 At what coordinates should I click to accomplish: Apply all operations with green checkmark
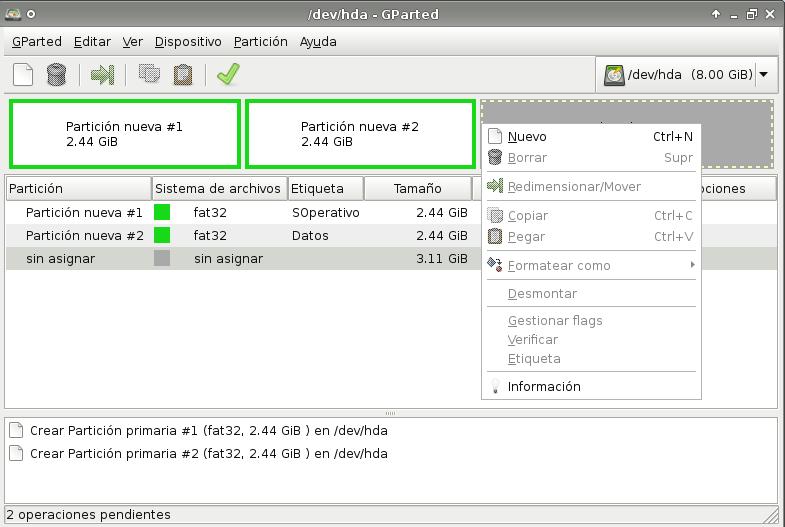pyautogui.click(x=228, y=75)
